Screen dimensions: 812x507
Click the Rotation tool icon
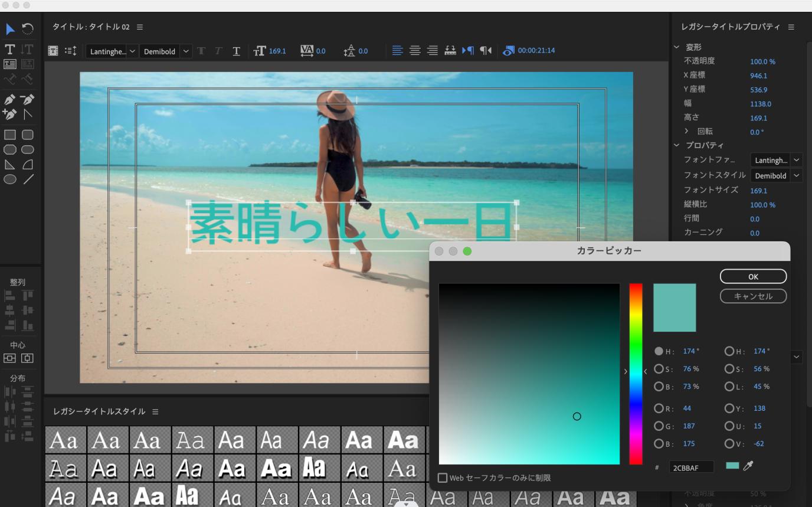pyautogui.click(x=28, y=29)
